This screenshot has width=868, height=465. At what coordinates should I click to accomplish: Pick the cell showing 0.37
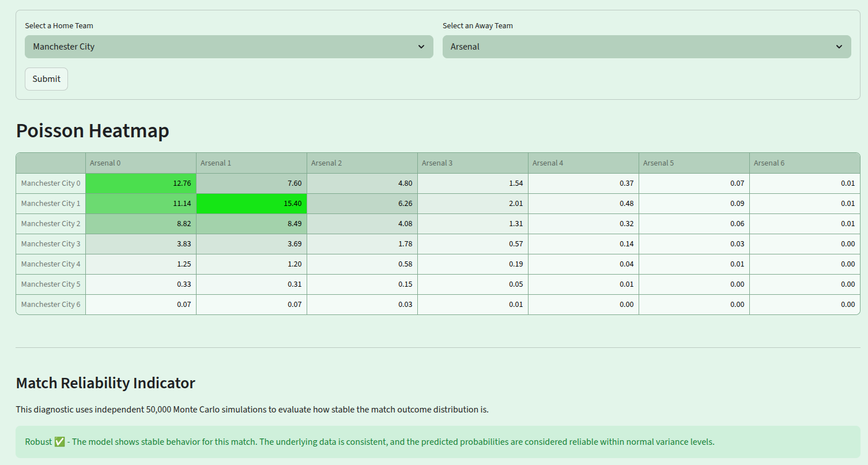(x=583, y=183)
